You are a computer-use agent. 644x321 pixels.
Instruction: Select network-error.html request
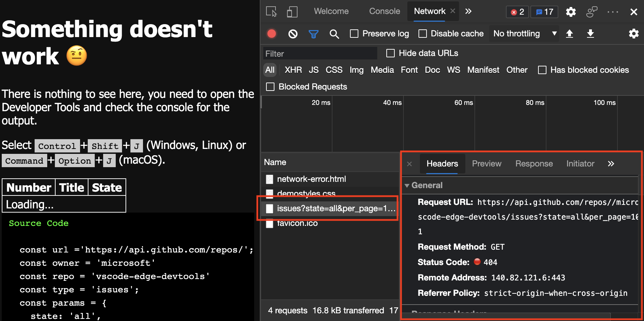(330, 179)
